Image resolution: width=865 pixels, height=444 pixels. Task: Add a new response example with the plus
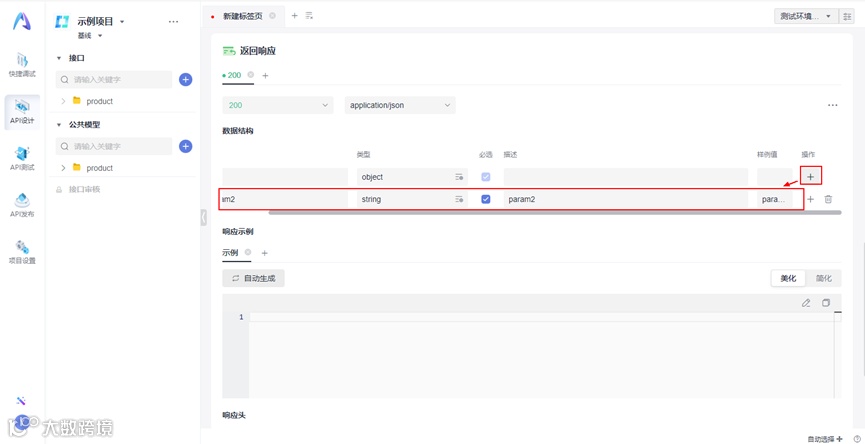tap(264, 253)
